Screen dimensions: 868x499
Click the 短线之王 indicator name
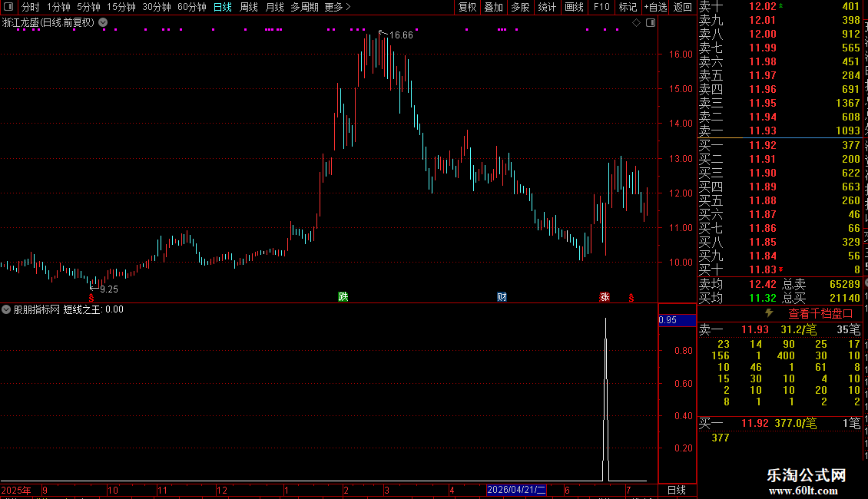click(81, 309)
